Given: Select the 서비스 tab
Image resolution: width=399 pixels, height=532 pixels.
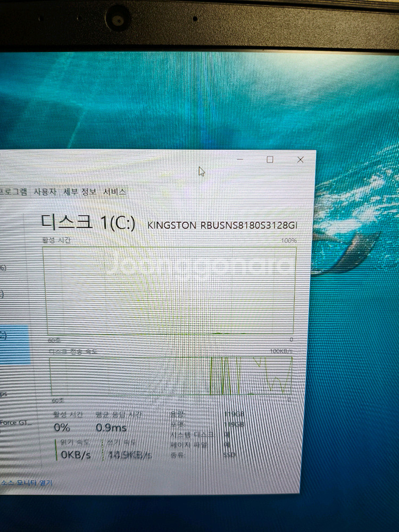Looking at the screenshot, I should click(x=115, y=193).
